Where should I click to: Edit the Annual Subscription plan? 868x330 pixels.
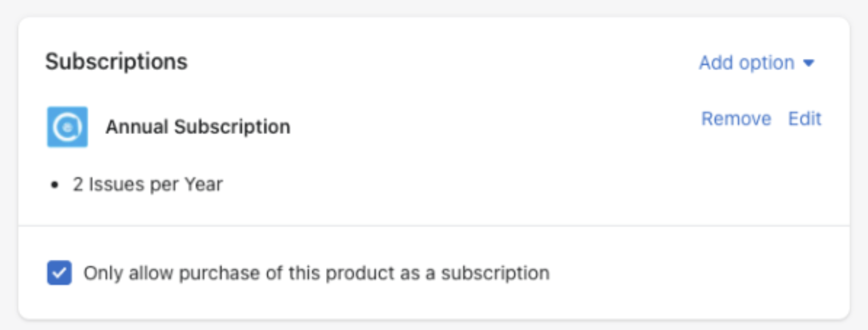(805, 119)
